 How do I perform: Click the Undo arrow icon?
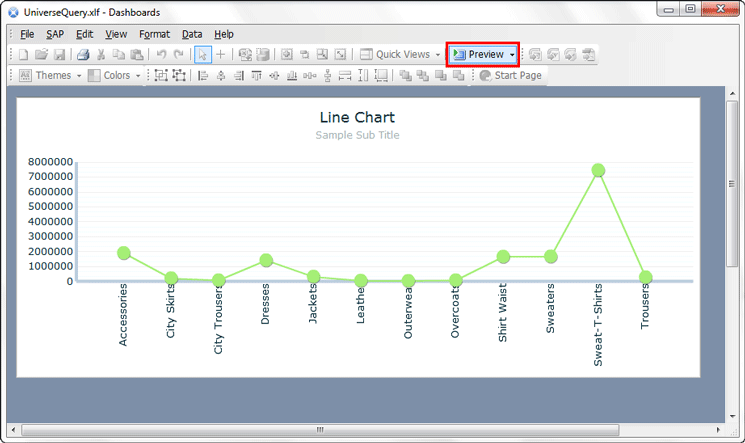tap(161, 54)
